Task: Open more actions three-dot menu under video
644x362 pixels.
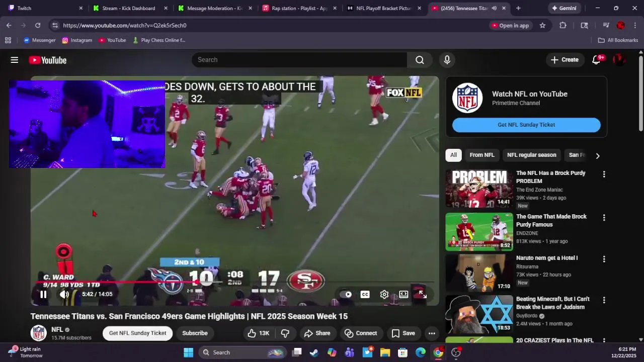Action: [432, 333]
